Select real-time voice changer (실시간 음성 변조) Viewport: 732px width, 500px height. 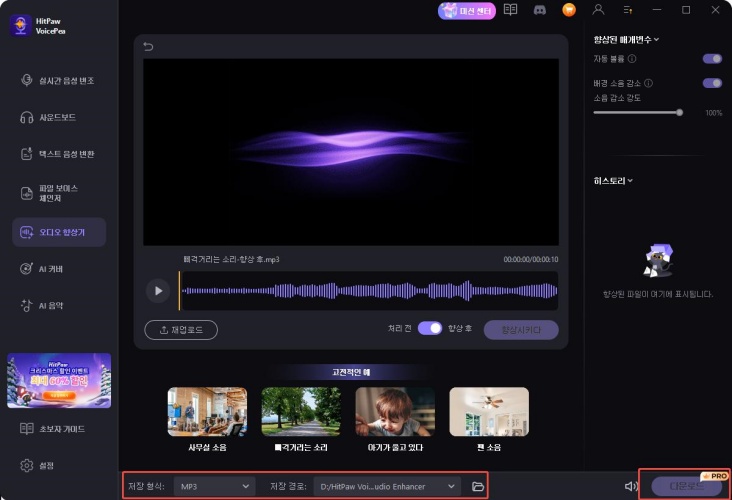pyautogui.click(x=59, y=81)
